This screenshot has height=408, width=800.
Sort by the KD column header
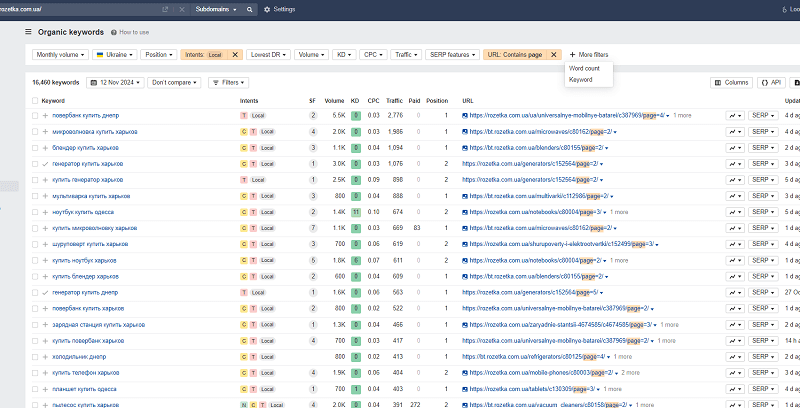pyautogui.click(x=355, y=101)
